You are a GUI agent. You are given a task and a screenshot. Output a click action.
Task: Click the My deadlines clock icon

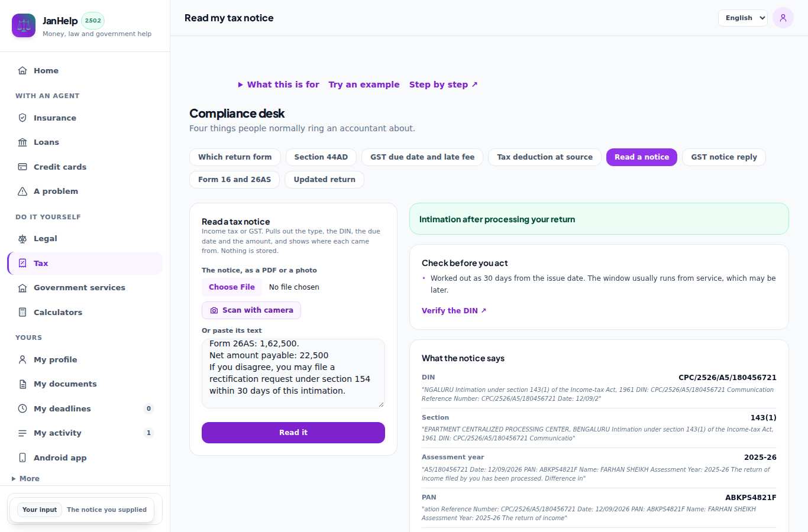[x=22, y=408]
